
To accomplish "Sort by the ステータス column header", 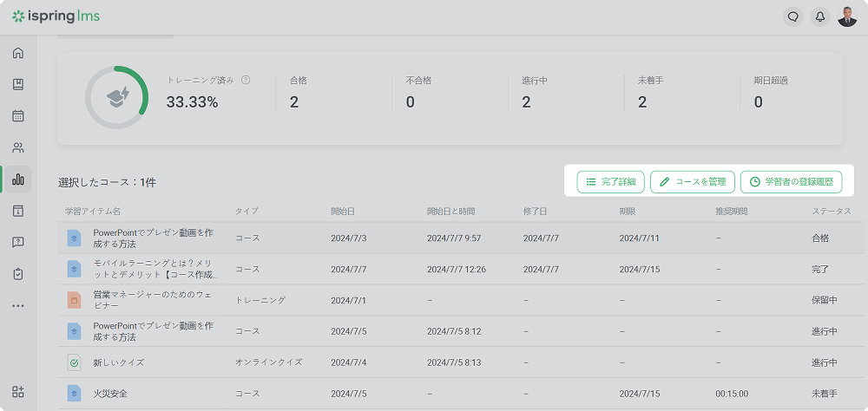I will [831, 212].
